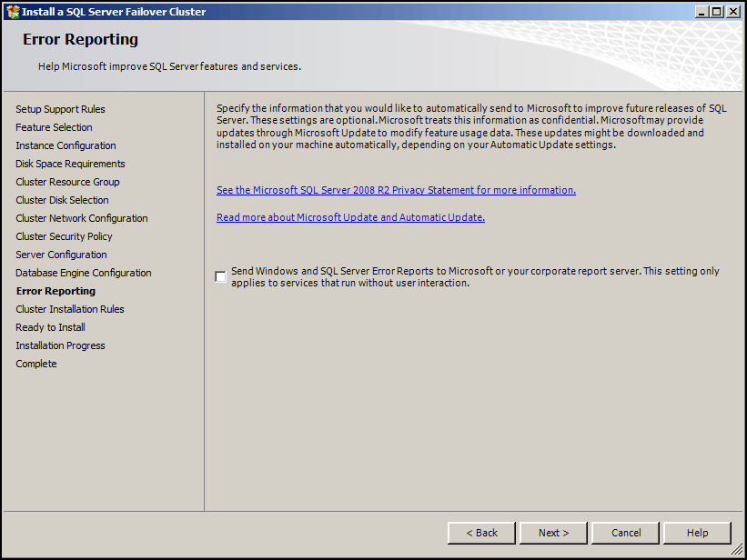Close the Install a SQL Server Failover Cluster window
Viewport: 747px width, 560px height.
[732, 12]
